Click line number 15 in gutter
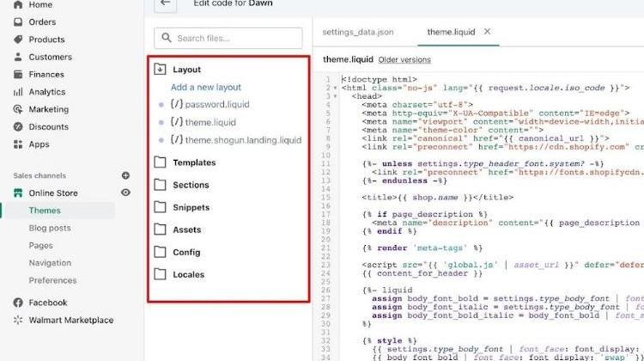644x361 pixels. (326, 198)
